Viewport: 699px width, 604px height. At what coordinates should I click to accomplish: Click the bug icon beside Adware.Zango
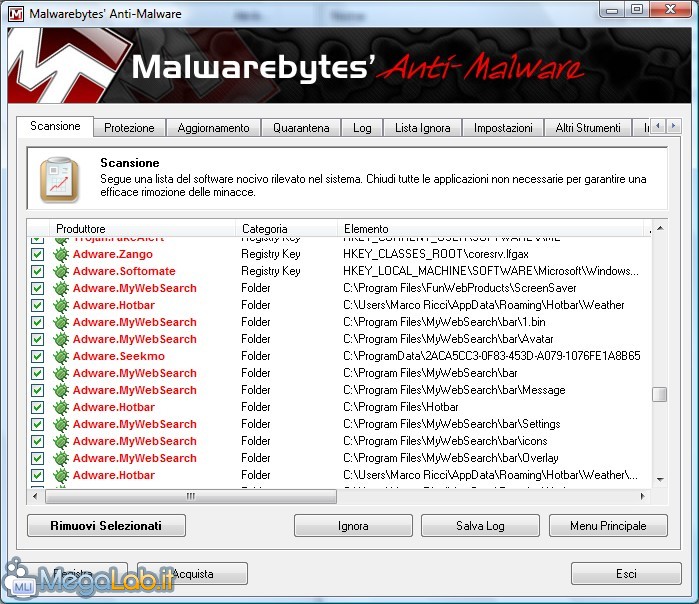coord(61,254)
